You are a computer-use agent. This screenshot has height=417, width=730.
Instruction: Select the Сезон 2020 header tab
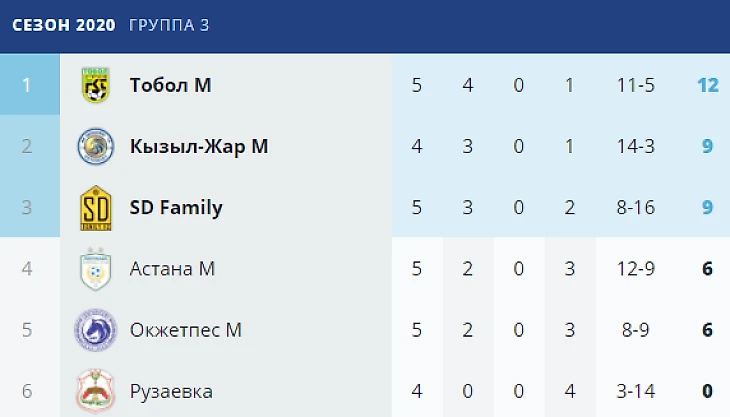(64, 25)
